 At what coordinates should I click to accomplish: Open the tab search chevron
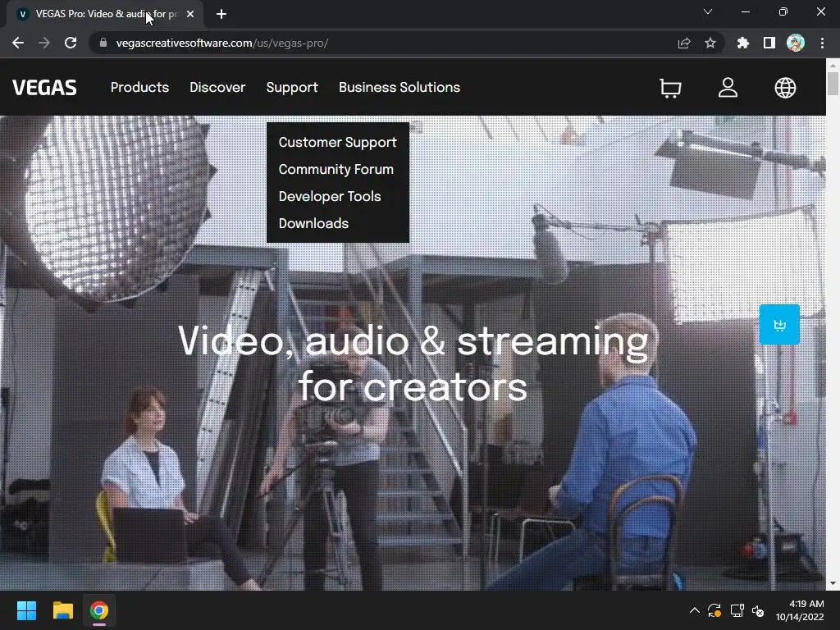(708, 11)
